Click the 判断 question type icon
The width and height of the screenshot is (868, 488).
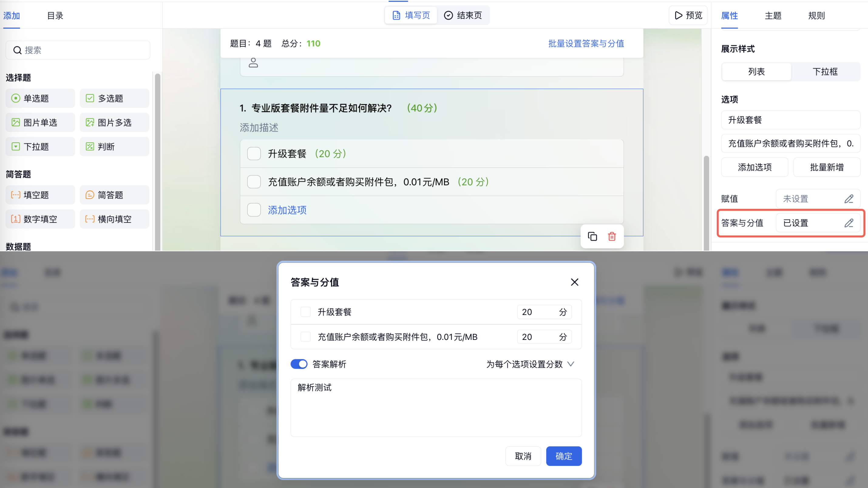90,147
